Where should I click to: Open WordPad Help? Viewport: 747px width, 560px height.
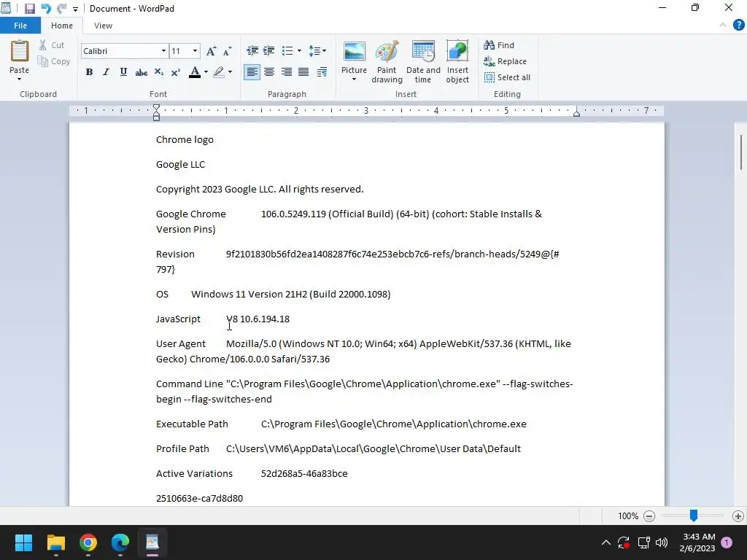(738, 26)
